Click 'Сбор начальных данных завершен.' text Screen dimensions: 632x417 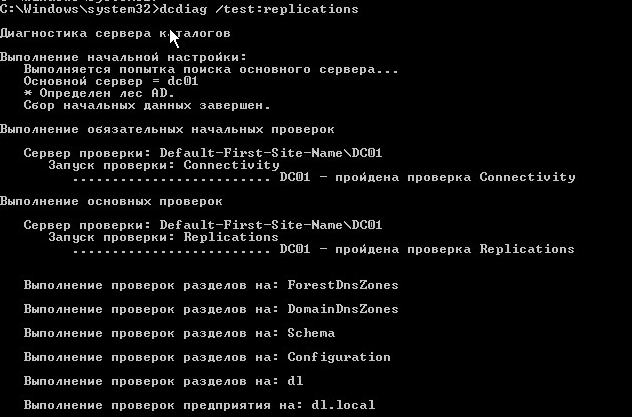147,106
